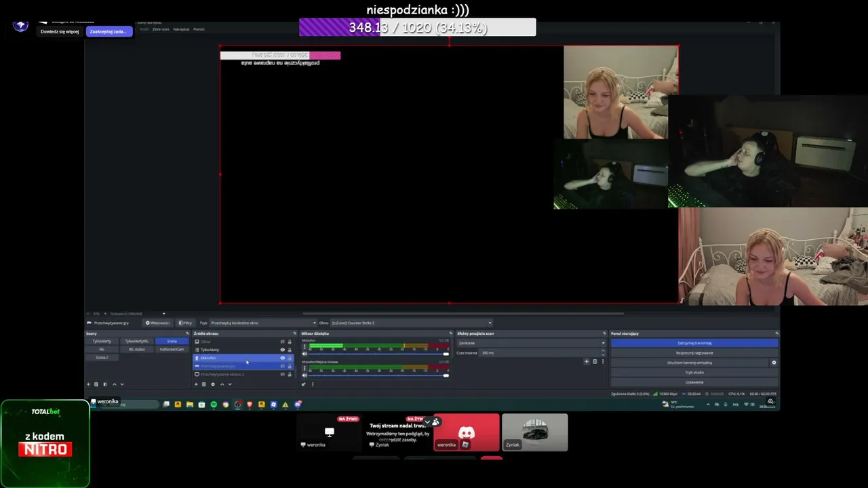Move the selected scene down
Viewport: 868px width, 488px height.
(x=122, y=384)
